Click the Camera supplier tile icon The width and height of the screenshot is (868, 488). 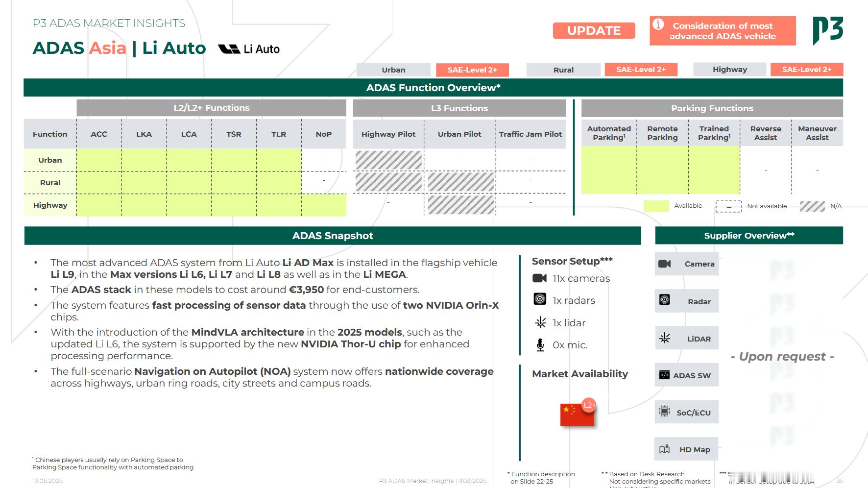point(665,264)
